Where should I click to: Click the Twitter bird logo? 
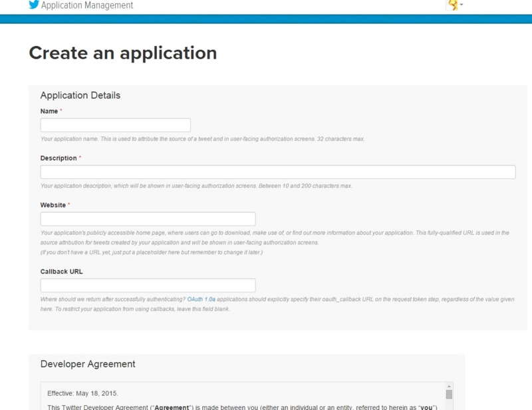click(x=34, y=5)
